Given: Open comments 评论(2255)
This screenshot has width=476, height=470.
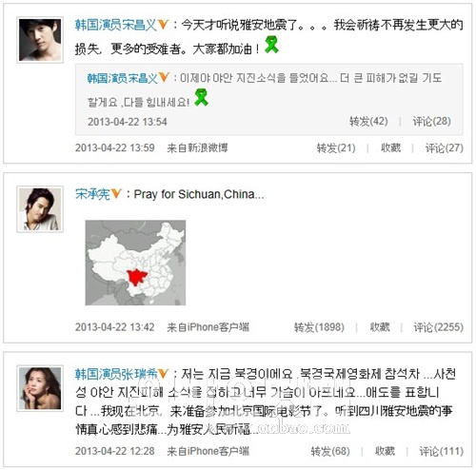Looking at the screenshot, I should pos(438,327).
